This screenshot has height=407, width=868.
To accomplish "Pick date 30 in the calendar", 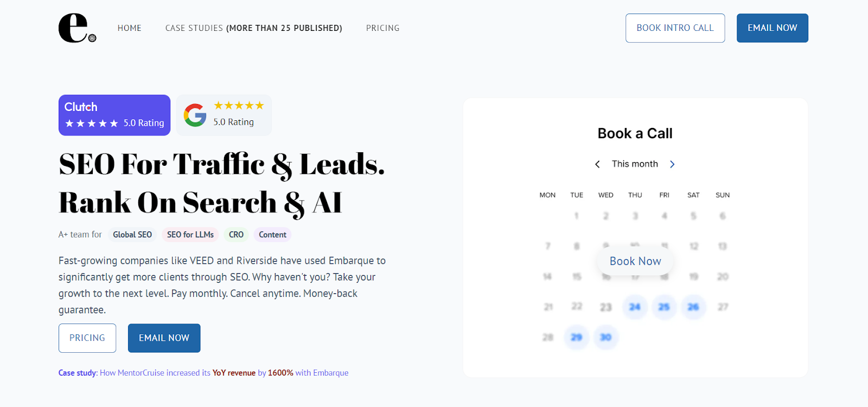I will [606, 338].
